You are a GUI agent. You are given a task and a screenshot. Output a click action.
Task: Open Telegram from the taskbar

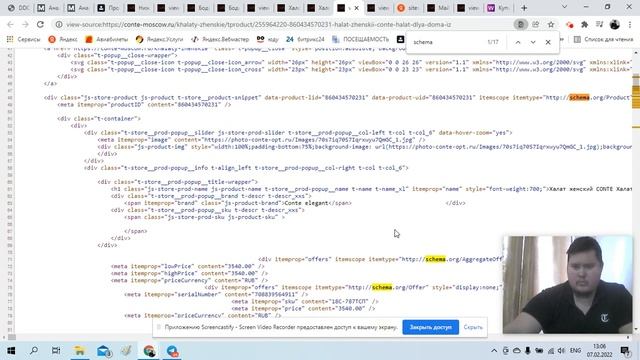point(172,351)
